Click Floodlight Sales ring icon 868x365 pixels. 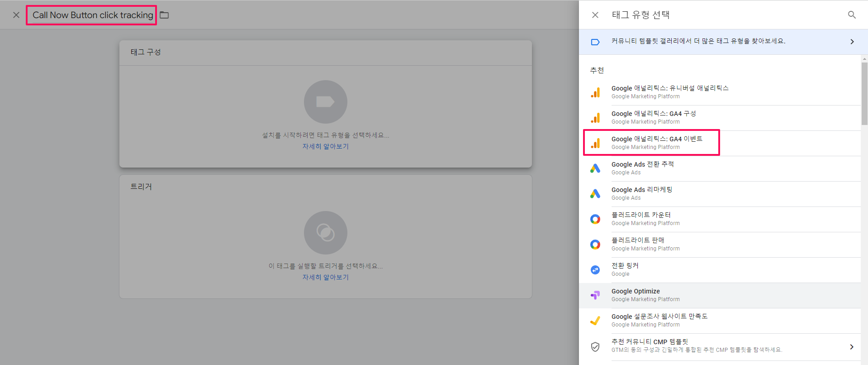[595, 245]
